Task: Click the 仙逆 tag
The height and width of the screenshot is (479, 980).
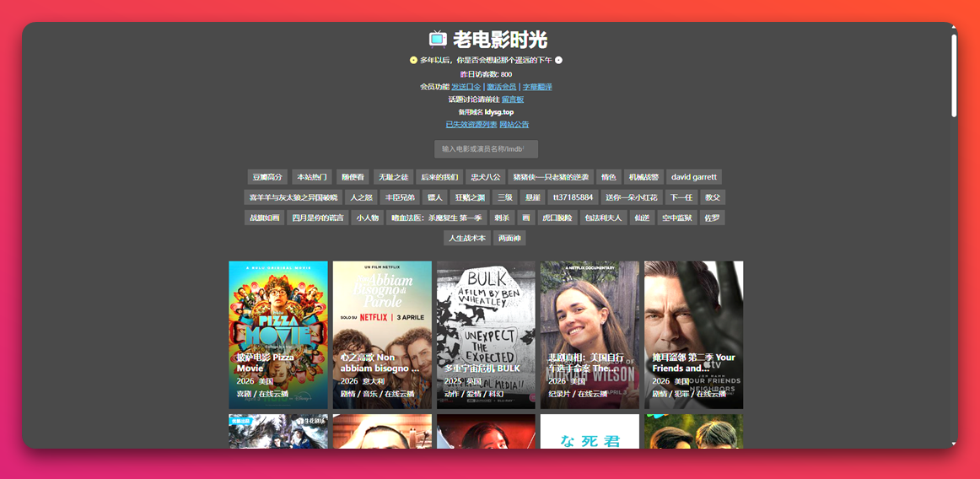Action: tap(643, 218)
